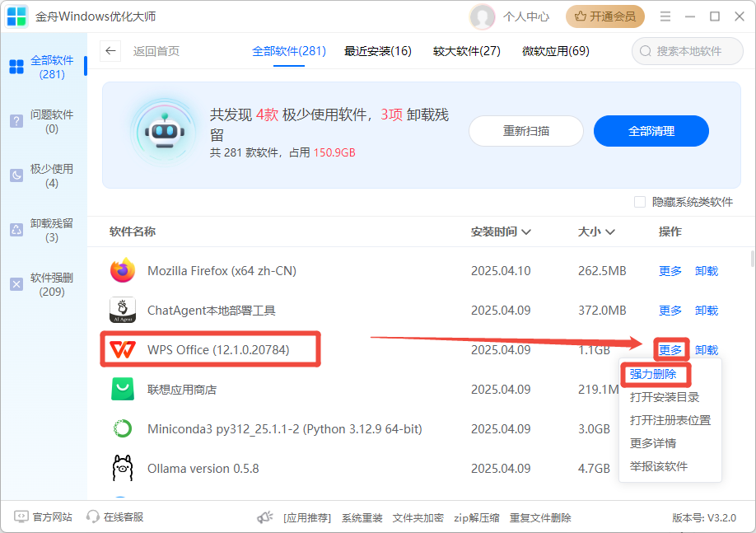Viewport: 756px width, 533px height.
Task: Select the 全部软件 grid icon in sidebar
Action: pyautogui.click(x=16, y=67)
